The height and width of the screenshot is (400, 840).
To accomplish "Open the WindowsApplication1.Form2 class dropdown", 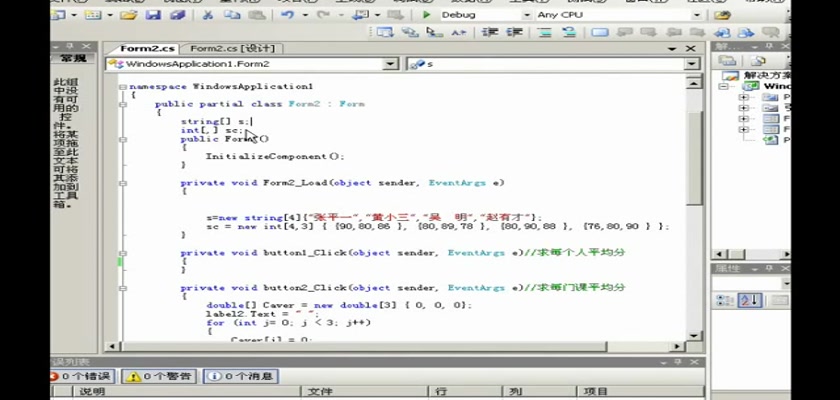I will click(x=391, y=64).
